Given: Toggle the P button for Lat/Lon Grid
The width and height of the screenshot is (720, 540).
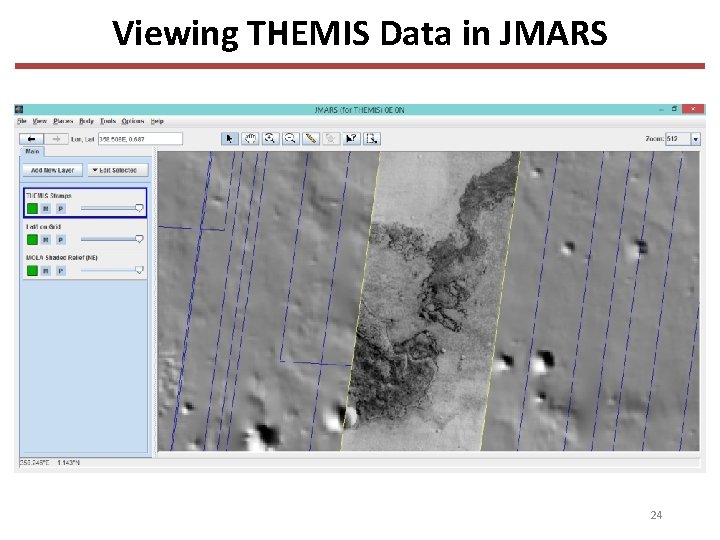Looking at the screenshot, I should pyautogui.click(x=61, y=240).
